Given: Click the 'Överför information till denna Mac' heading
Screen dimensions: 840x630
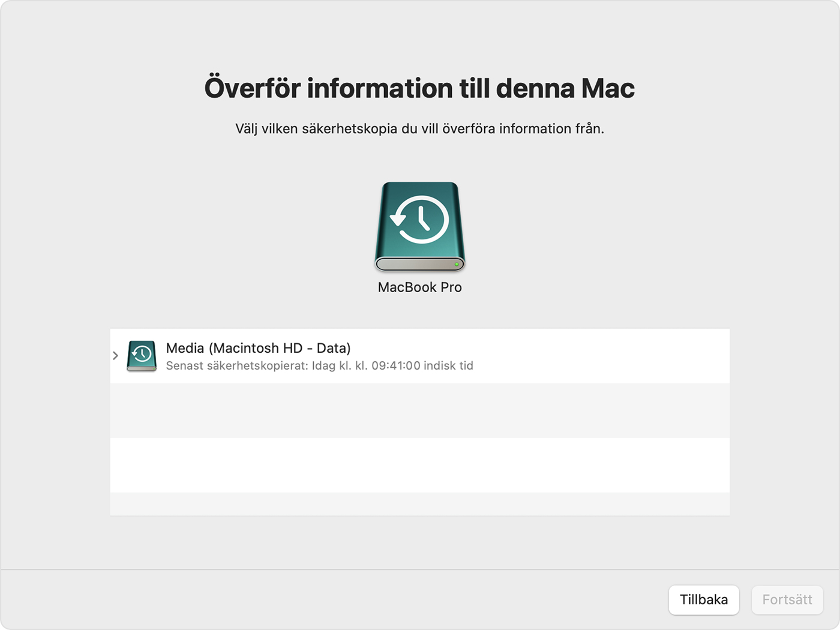Looking at the screenshot, I should 419,88.
